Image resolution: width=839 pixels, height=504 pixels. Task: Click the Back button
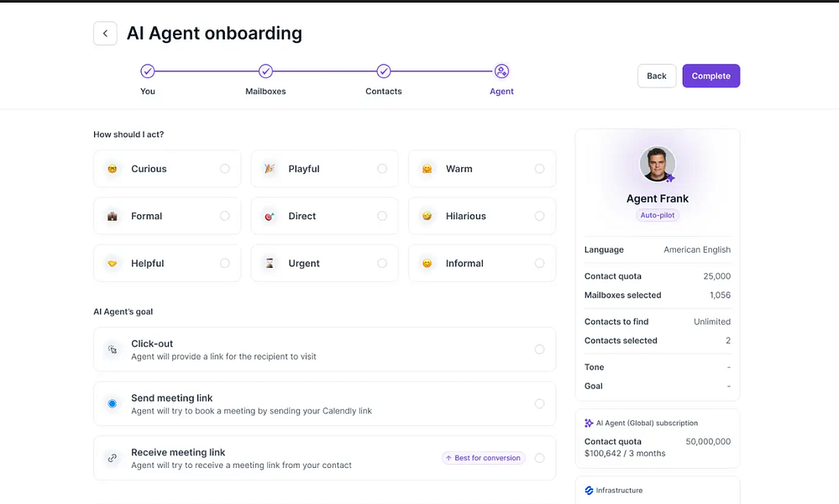pyautogui.click(x=657, y=76)
